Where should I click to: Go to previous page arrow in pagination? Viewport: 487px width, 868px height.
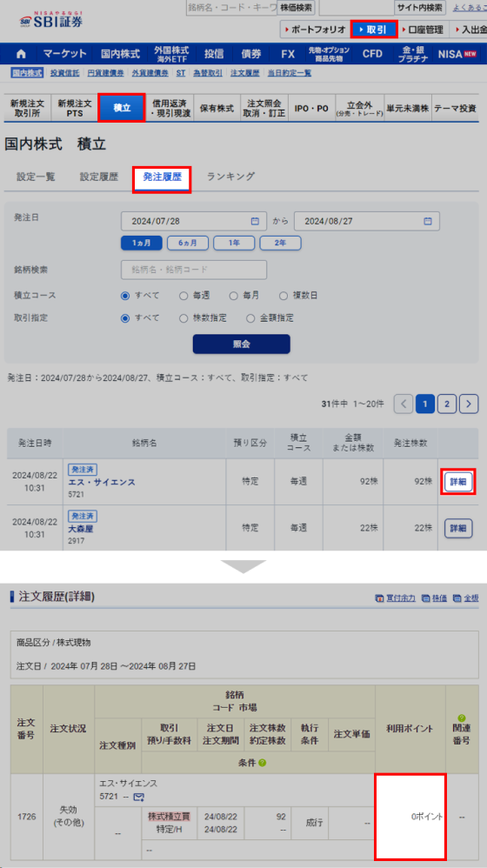click(x=404, y=404)
